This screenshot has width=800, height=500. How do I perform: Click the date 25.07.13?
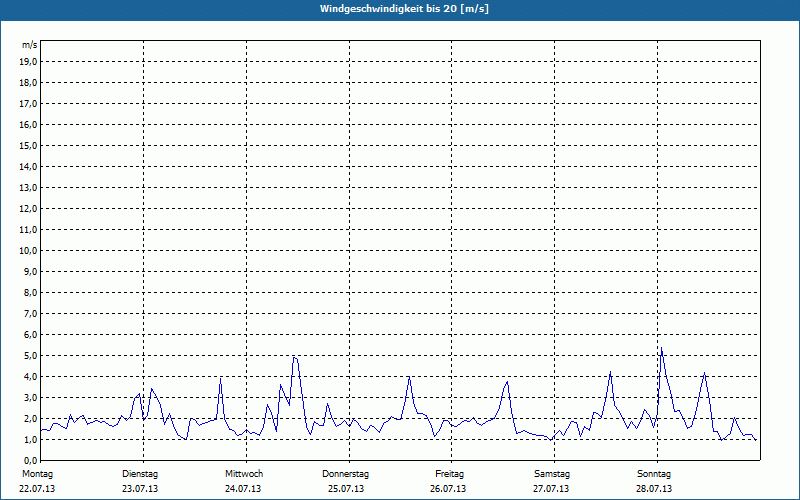tap(346, 489)
